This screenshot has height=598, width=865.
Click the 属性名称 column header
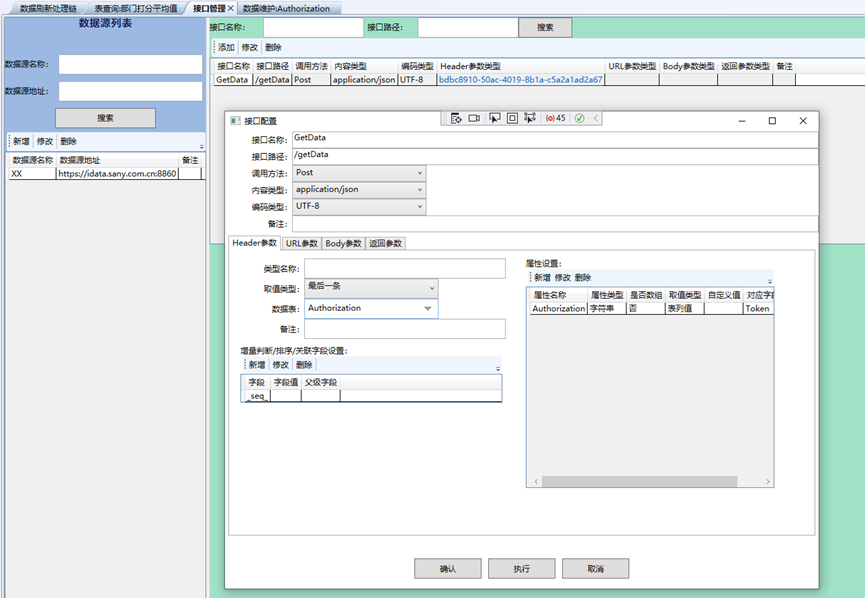tap(558, 295)
